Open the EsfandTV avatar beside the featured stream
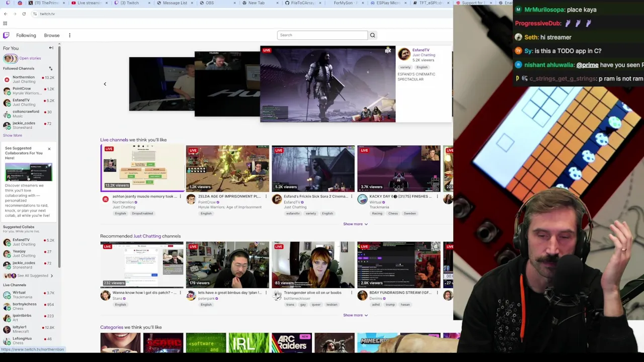The width and height of the screenshot is (644, 362). pos(404,53)
